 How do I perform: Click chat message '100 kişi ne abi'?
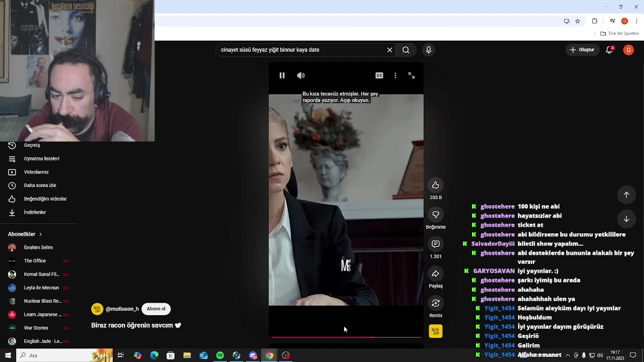[x=538, y=207]
